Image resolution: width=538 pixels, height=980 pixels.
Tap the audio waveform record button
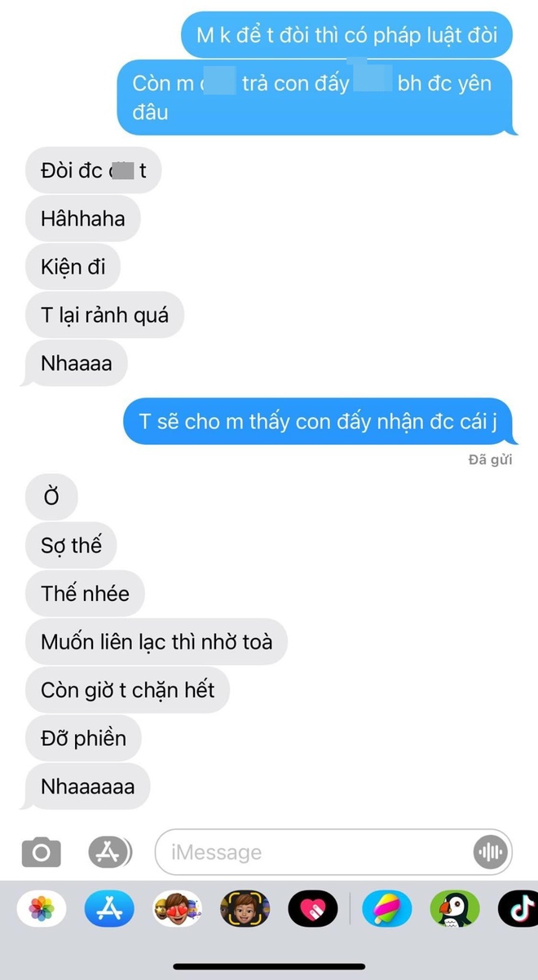[x=491, y=852]
